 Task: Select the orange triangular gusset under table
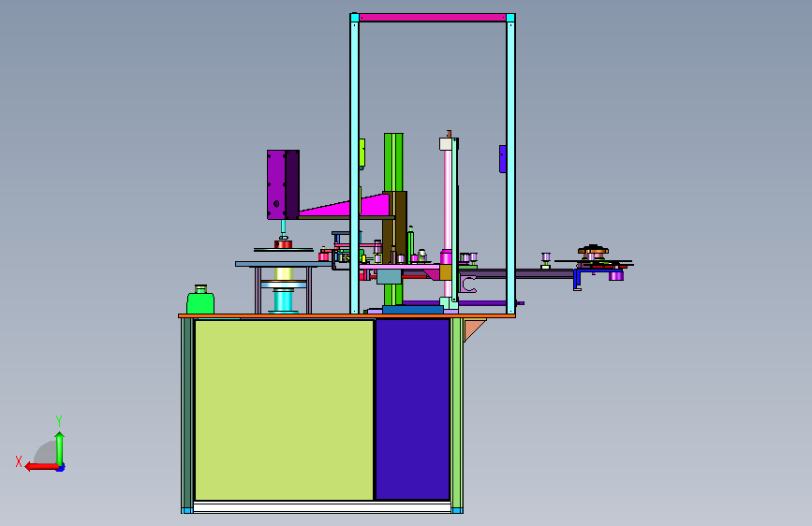coord(472,329)
